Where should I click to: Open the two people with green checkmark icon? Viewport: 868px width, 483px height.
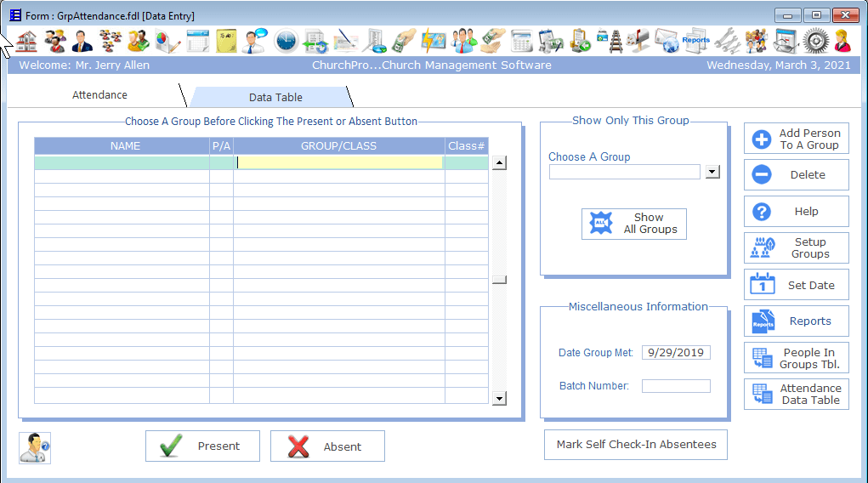click(x=139, y=42)
